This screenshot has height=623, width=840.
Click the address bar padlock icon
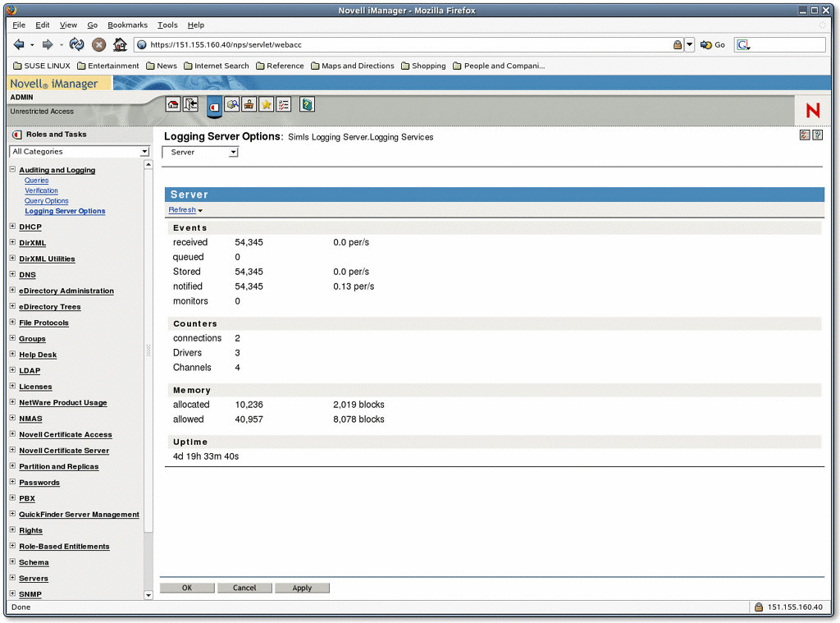coord(678,45)
